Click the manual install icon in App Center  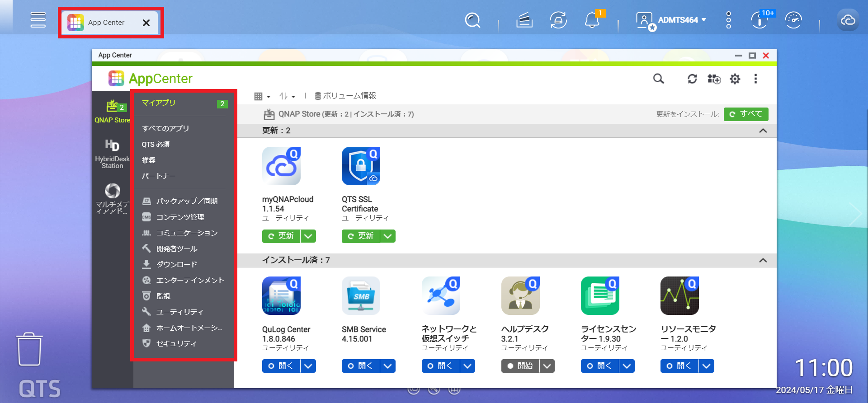click(x=714, y=79)
